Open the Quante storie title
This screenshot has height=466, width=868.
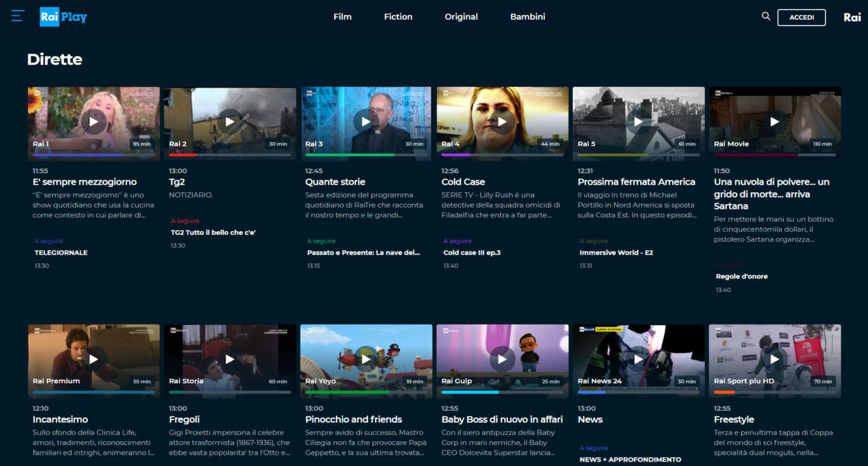[335, 182]
